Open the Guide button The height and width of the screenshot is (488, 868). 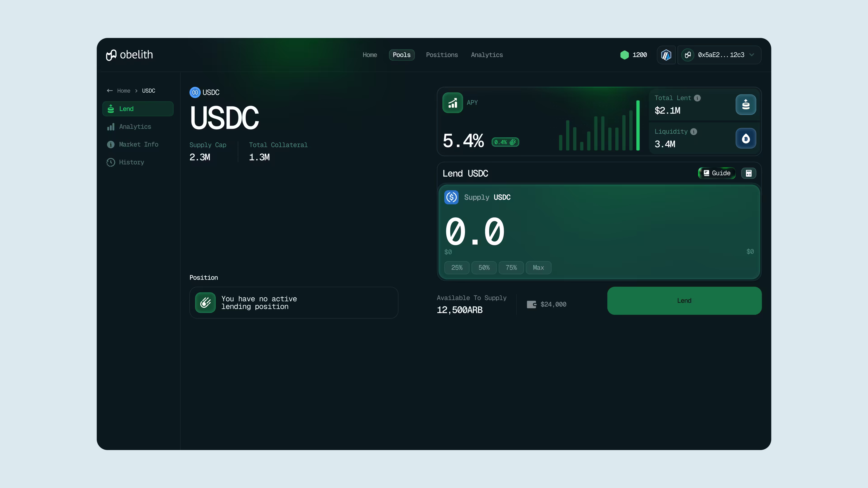pos(717,173)
